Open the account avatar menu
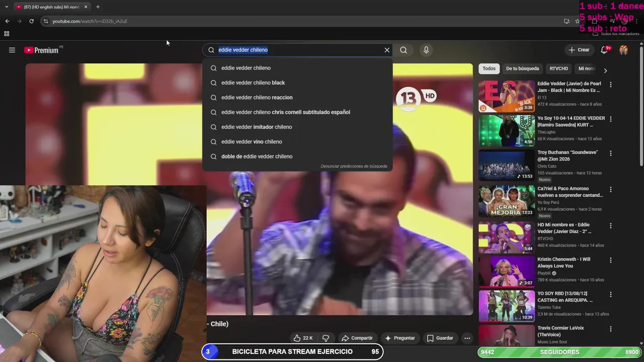 pyautogui.click(x=624, y=50)
